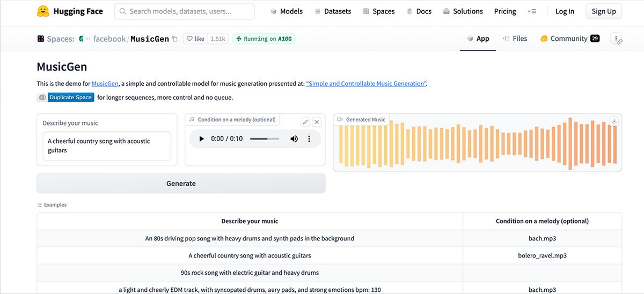Image resolution: width=644 pixels, height=294 pixels.
Task: Open the Datasets menu item
Action: (x=332, y=11)
